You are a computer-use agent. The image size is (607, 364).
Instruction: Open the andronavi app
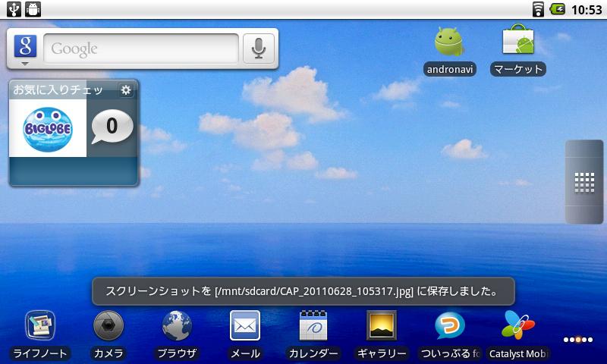coord(449,50)
